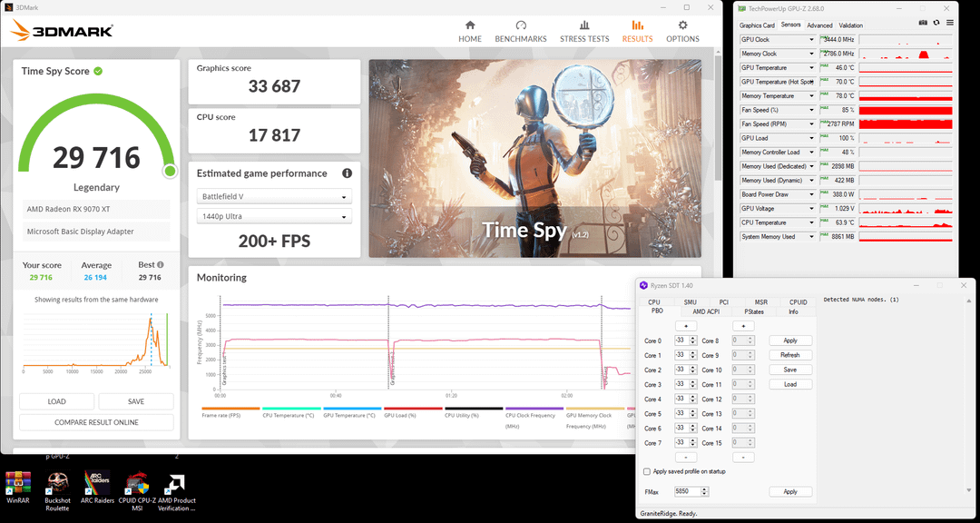Click the estimated game performance info icon
Screen dimensions: 980x523
click(347, 173)
